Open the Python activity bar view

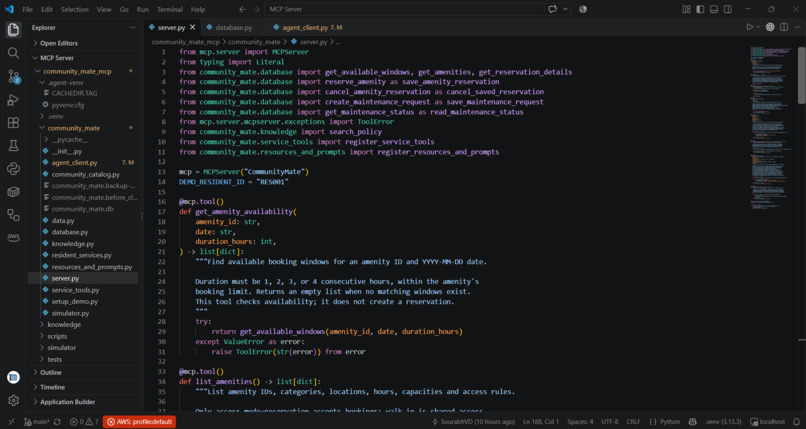13,169
